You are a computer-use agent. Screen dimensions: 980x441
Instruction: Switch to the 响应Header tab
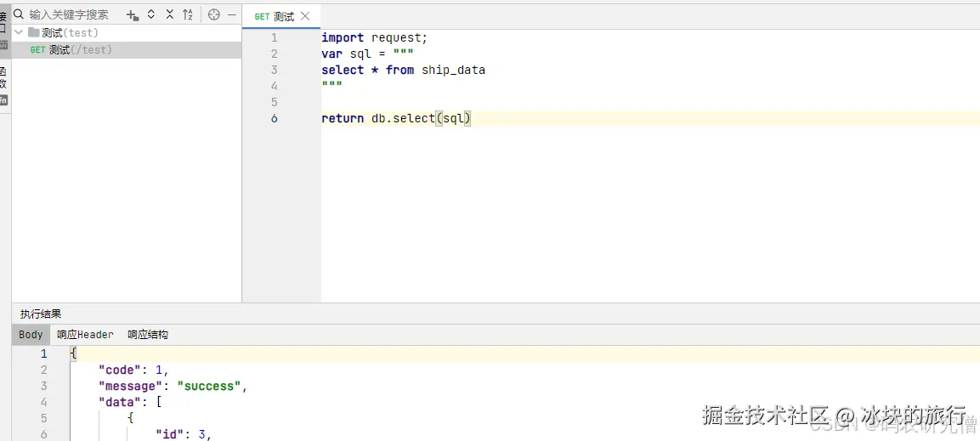[85, 335]
